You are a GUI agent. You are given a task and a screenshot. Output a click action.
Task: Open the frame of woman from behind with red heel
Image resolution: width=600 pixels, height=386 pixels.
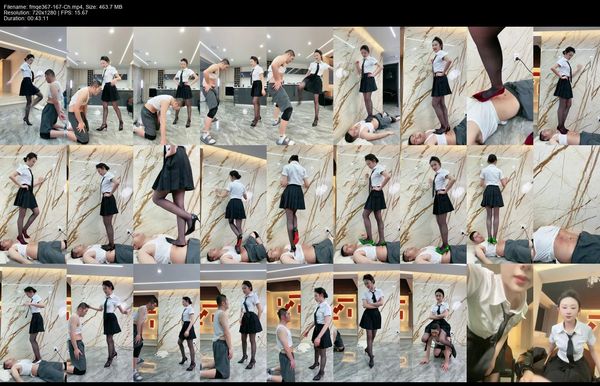tap(300, 204)
